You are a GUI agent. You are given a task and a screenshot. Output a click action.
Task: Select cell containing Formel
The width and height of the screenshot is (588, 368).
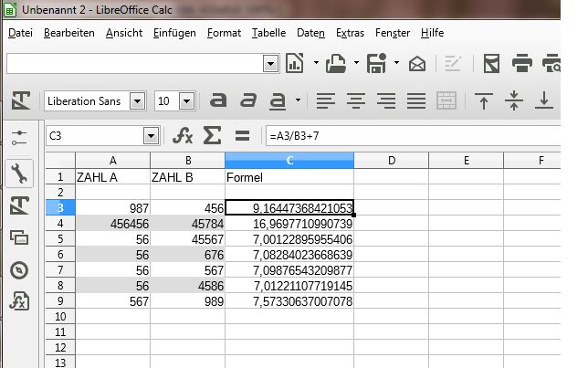tap(289, 176)
